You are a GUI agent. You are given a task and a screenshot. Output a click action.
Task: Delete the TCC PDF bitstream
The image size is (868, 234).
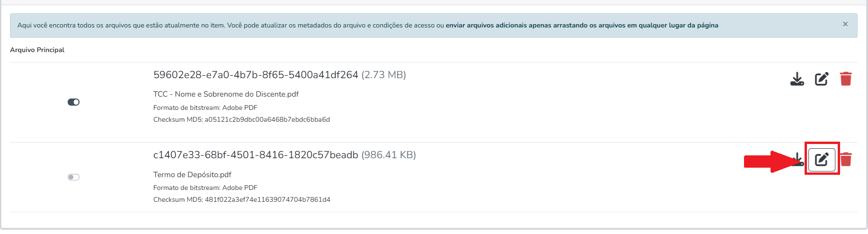(846, 79)
